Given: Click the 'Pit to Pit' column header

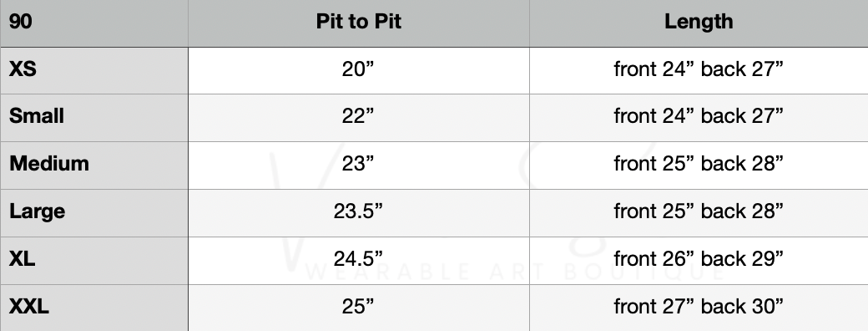Looking at the screenshot, I should 359,23.
